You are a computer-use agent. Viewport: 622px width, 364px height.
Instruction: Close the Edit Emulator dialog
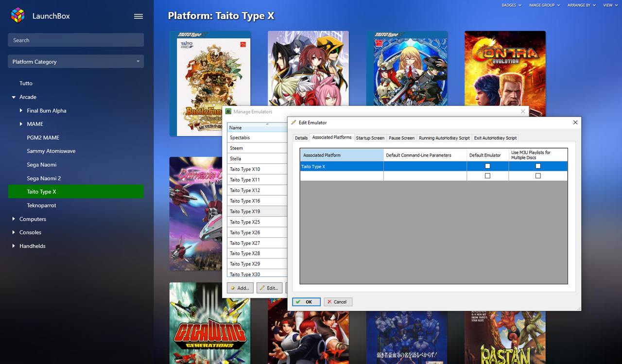575,122
